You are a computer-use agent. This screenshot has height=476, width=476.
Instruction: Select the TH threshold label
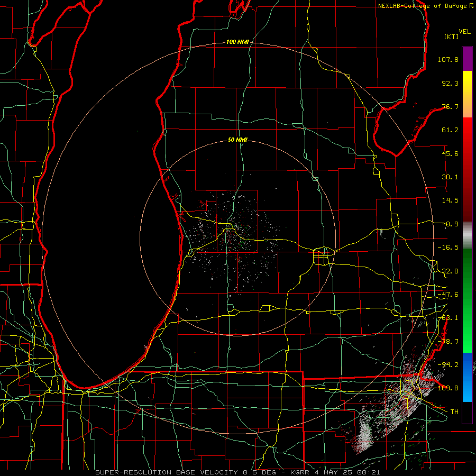(x=454, y=412)
